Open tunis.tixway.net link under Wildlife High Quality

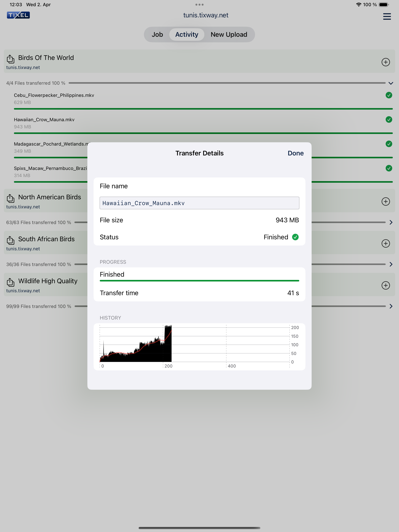23,291
